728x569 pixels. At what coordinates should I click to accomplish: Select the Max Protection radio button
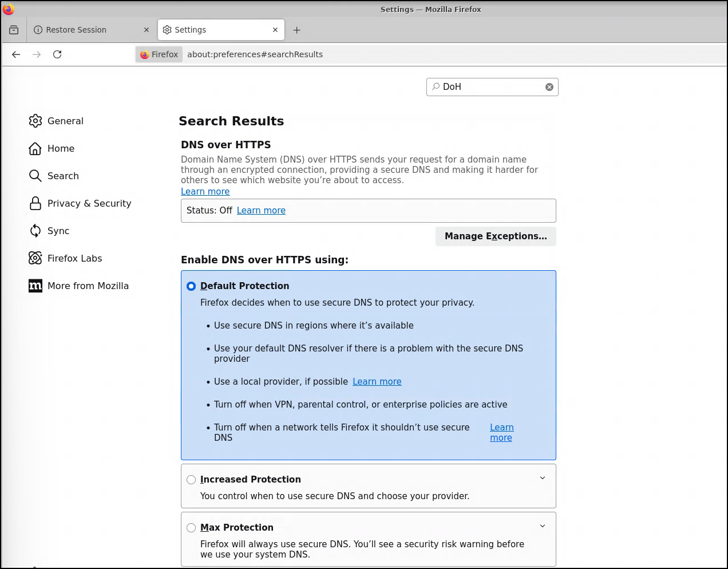[191, 528]
